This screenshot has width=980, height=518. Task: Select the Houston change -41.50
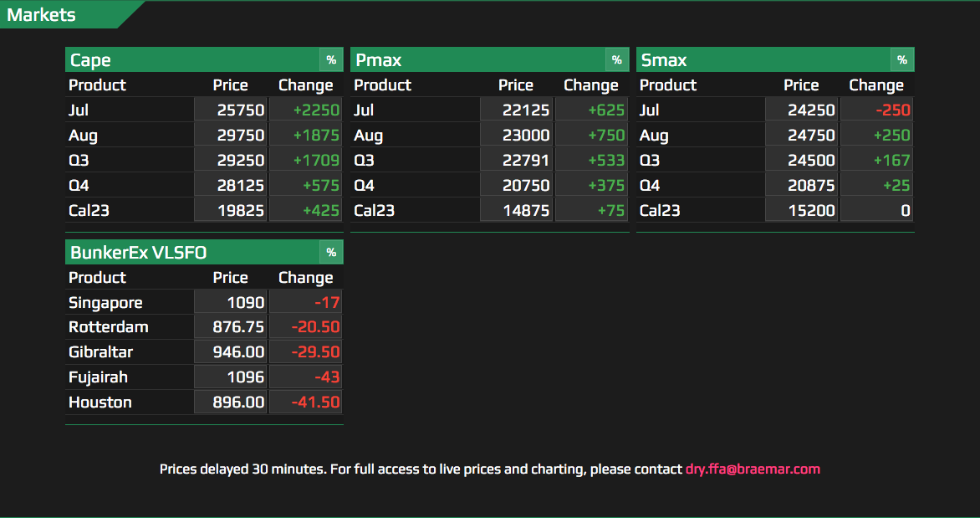pyautogui.click(x=306, y=403)
